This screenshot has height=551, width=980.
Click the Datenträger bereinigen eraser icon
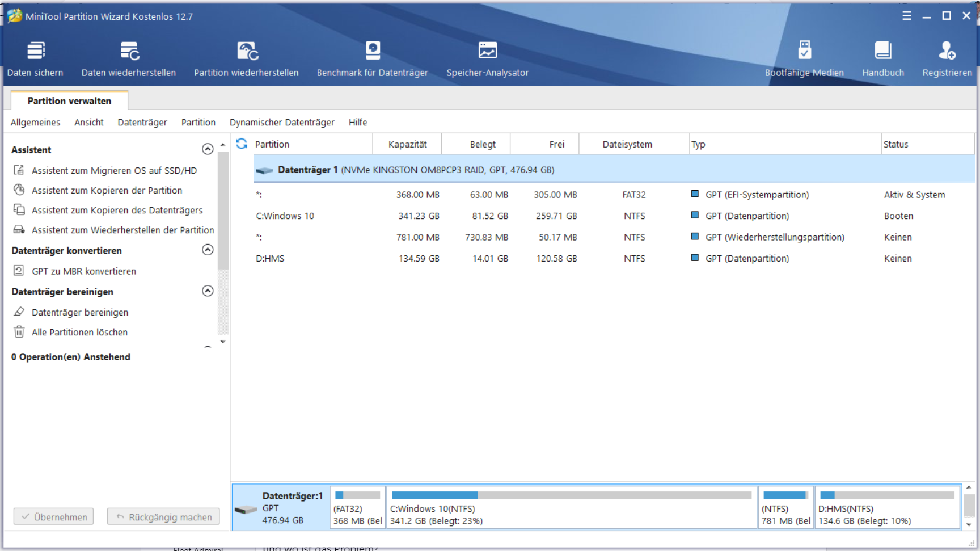coord(19,312)
